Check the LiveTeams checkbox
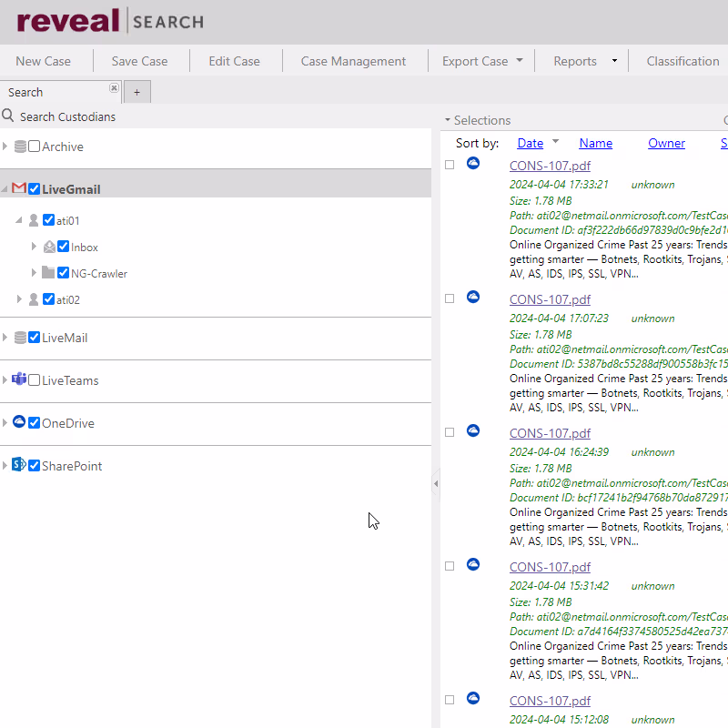728x728 pixels. 34,380
